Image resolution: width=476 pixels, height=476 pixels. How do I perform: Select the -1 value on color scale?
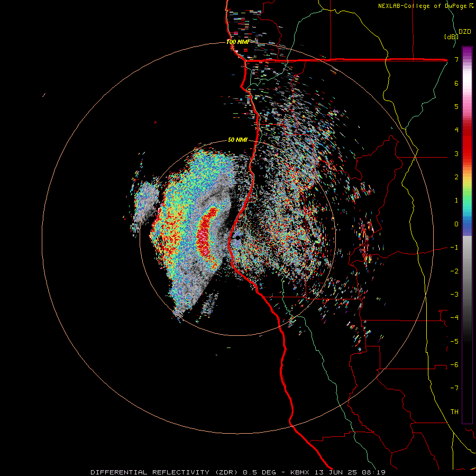pyautogui.click(x=454, y=248)
